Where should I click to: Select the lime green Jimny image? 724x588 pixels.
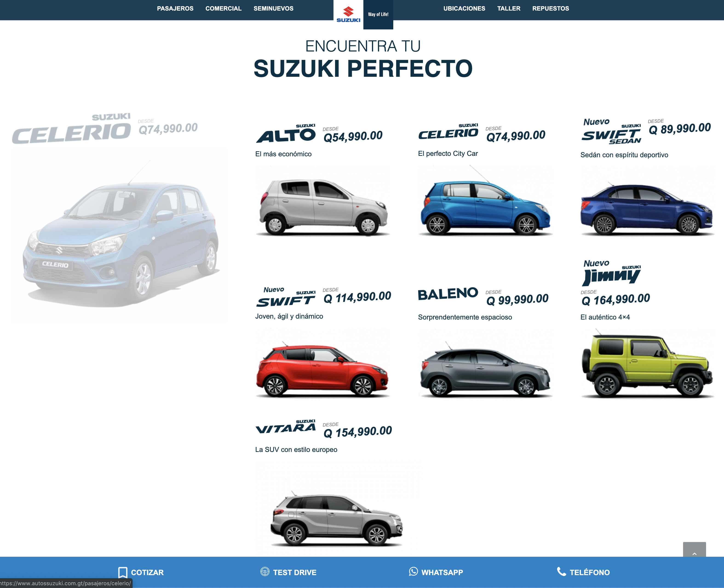point(647,363)
